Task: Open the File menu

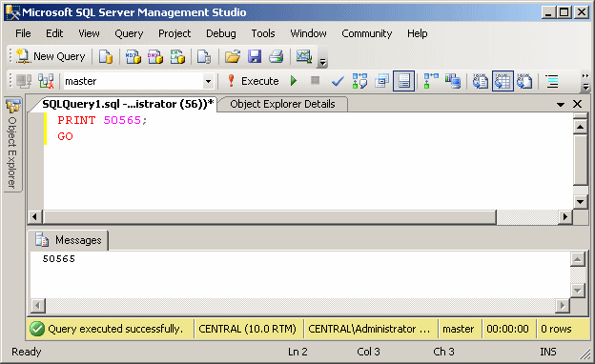Action: click(x=23, y=33)
